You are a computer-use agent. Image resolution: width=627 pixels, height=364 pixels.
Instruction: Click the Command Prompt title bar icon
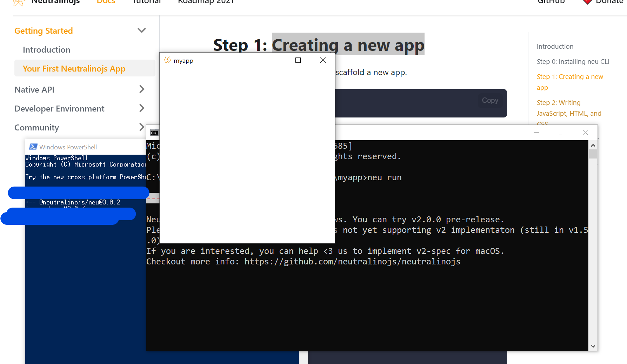(x=154, y=133)
